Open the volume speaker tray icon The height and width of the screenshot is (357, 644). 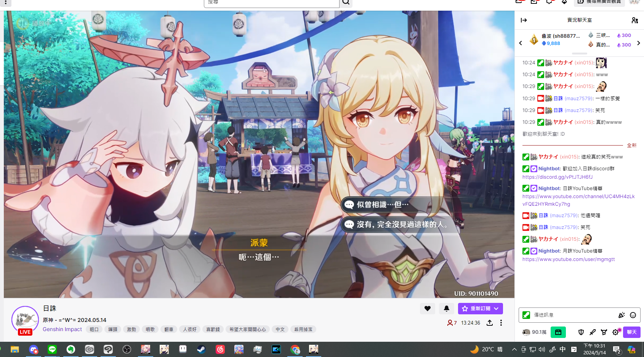(x=542, y=349)
